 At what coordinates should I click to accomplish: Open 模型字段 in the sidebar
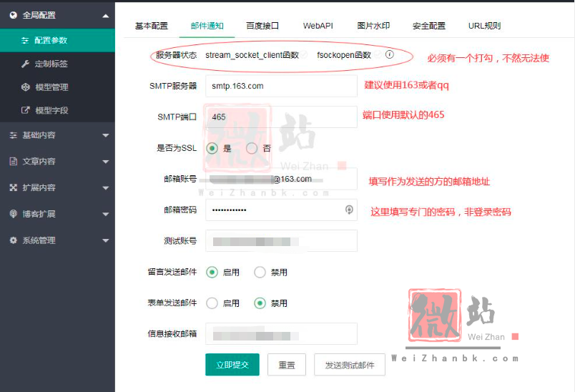pyautogui.click(x=57, y=110)
